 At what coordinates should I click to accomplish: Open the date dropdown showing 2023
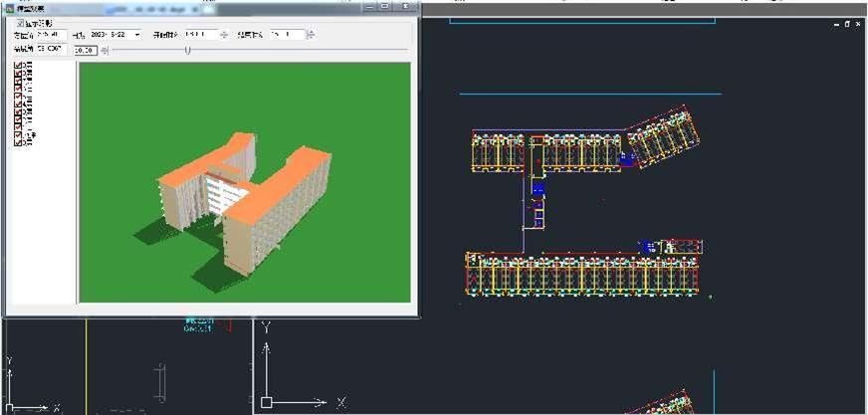136,35
